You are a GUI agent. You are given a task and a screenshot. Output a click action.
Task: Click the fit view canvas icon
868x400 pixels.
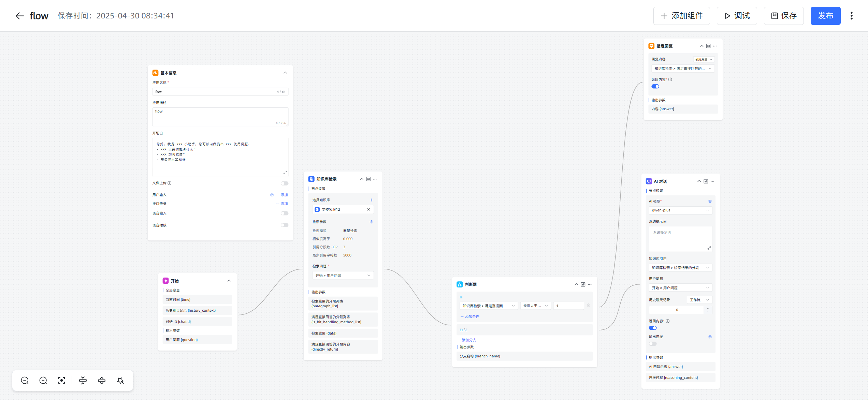(61, 381)
